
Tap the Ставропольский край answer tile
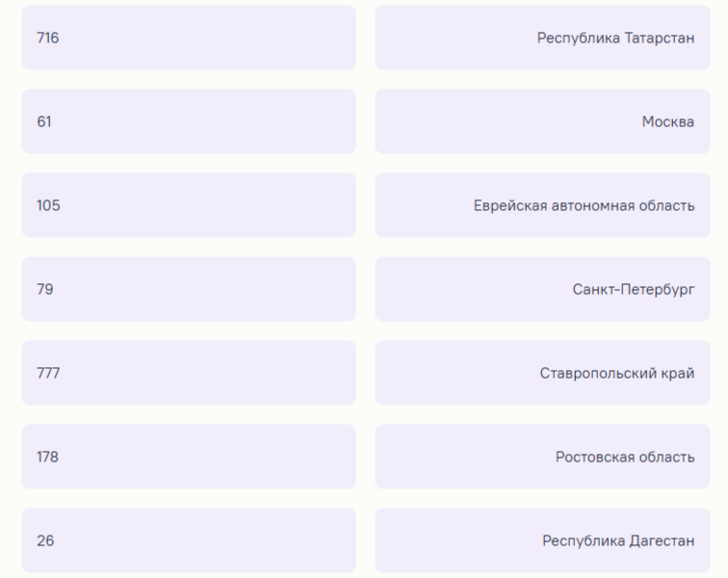(542, 373)
